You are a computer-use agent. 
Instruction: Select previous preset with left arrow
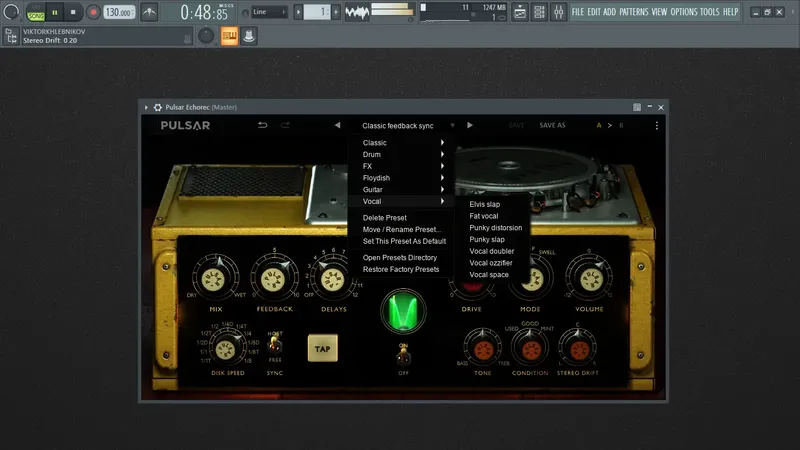337,125
